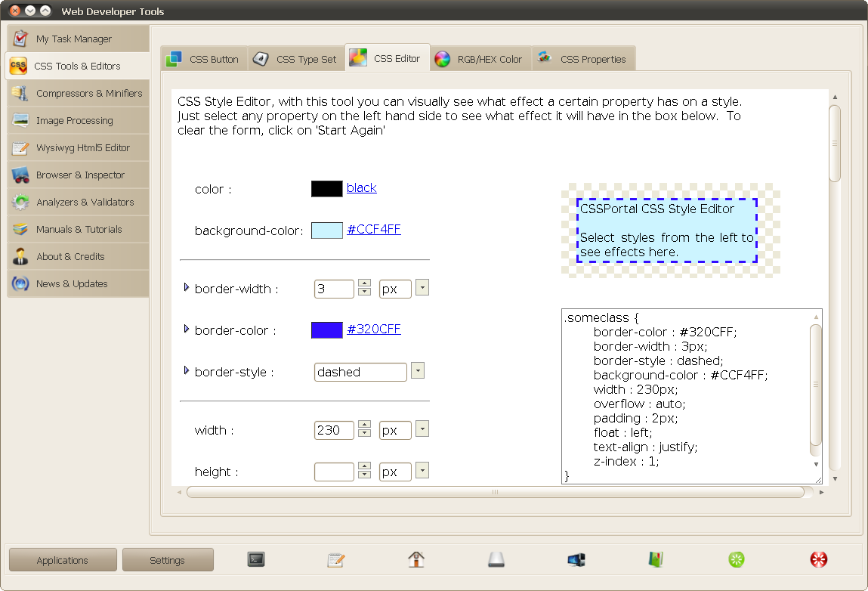Click the Settings button

click(167, 560)
